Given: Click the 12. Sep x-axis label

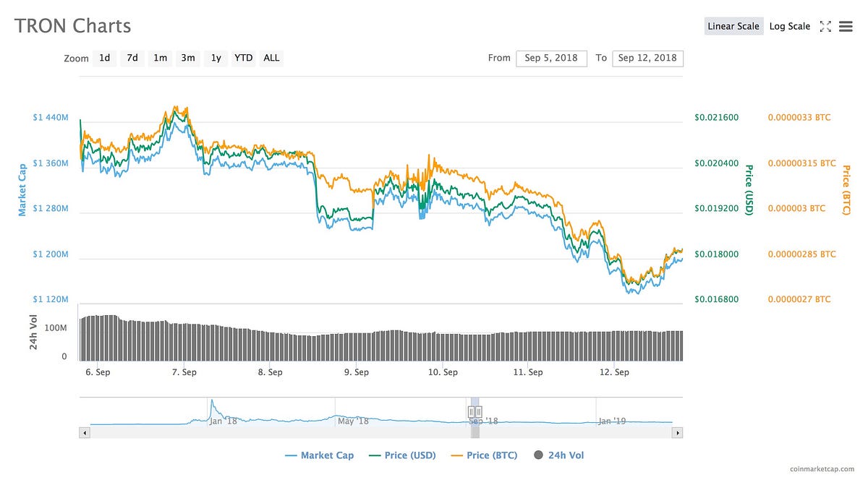Looking at the screenshot, I should (x=614, y=372).
